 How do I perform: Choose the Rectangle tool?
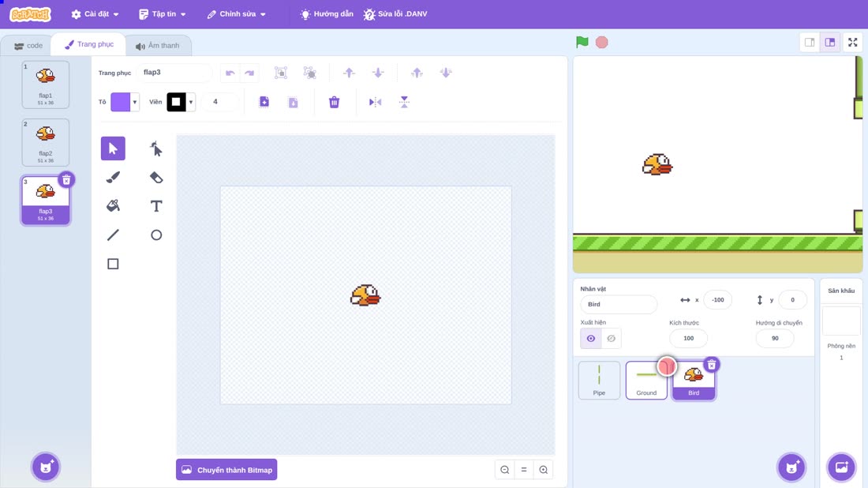pyautogui.click(x=113, y=264)
